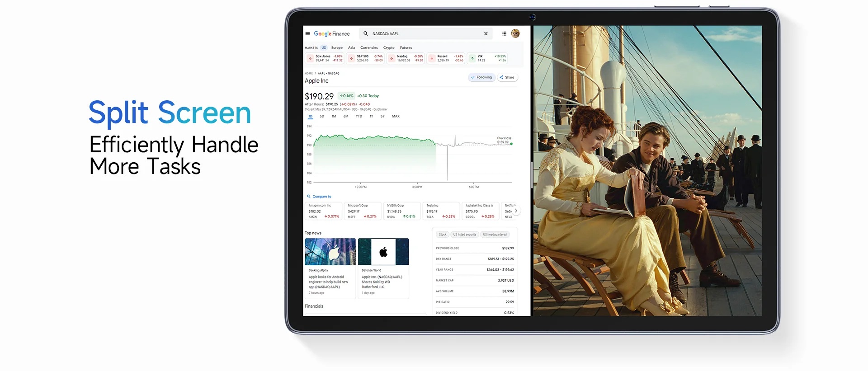Open the Alphabet Inc Class A card
The height and width of the screenshot is (371, 868).
coord(481,211)
